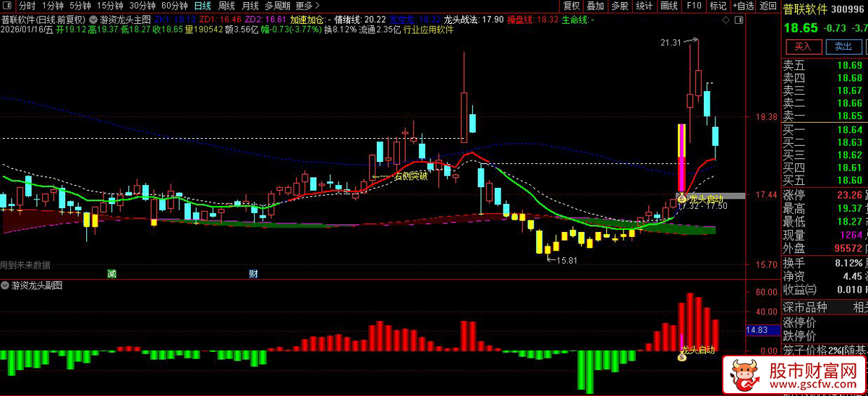This screenshot has height=396, width=868.
Task: Click the 行业应用软件 industry label
Action: coord(428,30)
